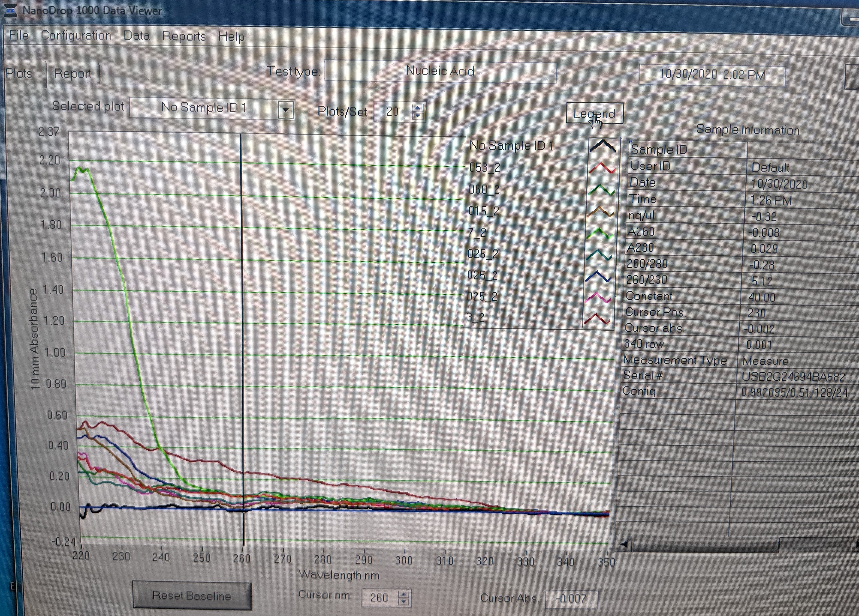Click the Cursor nm input field
The image size is (859, 616).
pos(379,598)
